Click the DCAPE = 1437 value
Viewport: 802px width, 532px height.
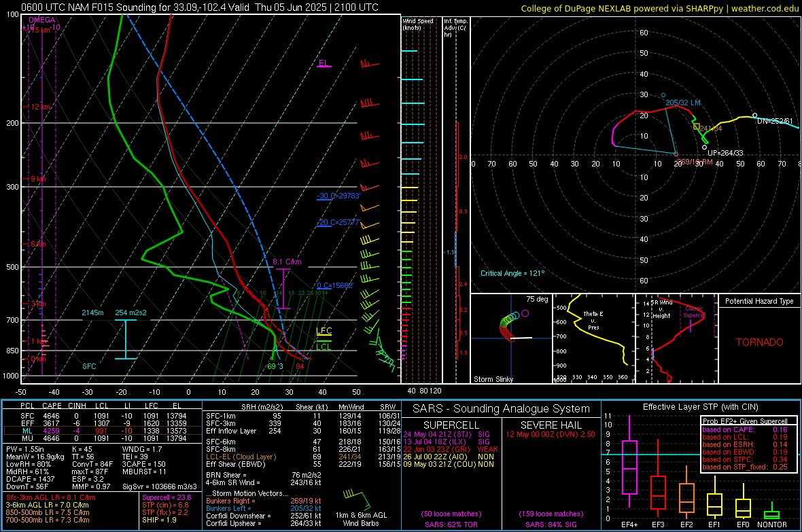click(x=31, y=479)
